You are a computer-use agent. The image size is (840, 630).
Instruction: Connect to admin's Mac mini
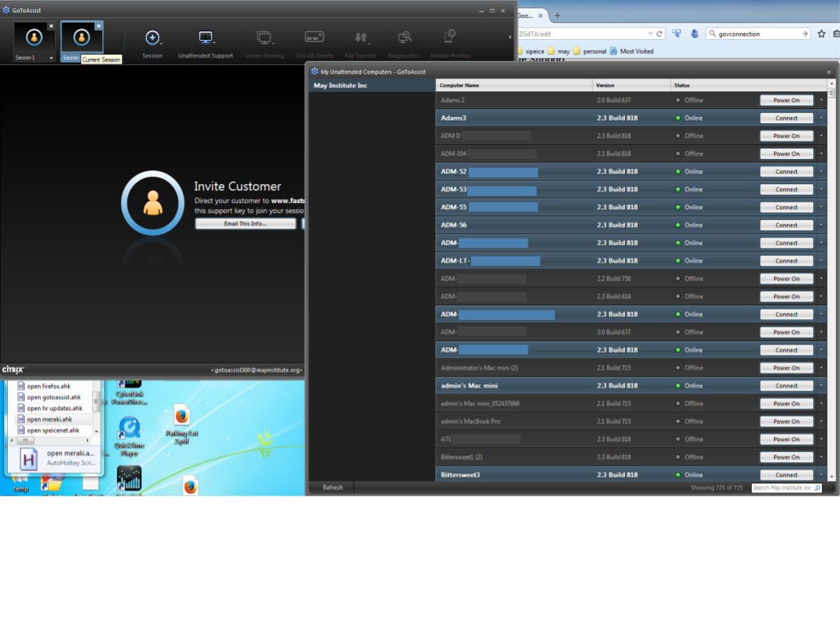coord(786,386)
